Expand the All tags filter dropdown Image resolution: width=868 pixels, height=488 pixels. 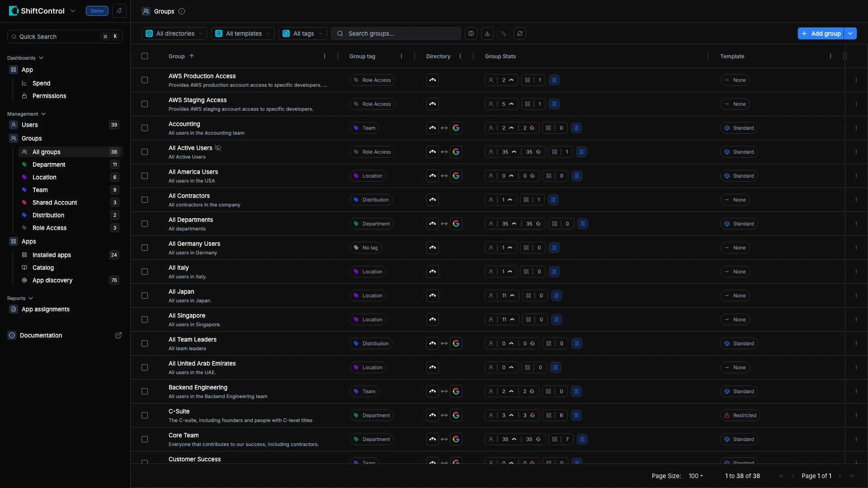pyautogui.click(x=303, y=33)
